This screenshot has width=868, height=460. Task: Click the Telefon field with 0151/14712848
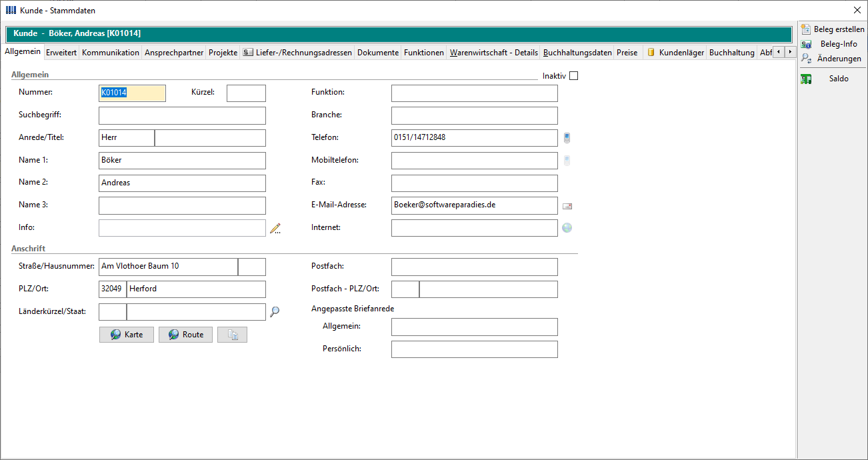click(x=475, y=138)
